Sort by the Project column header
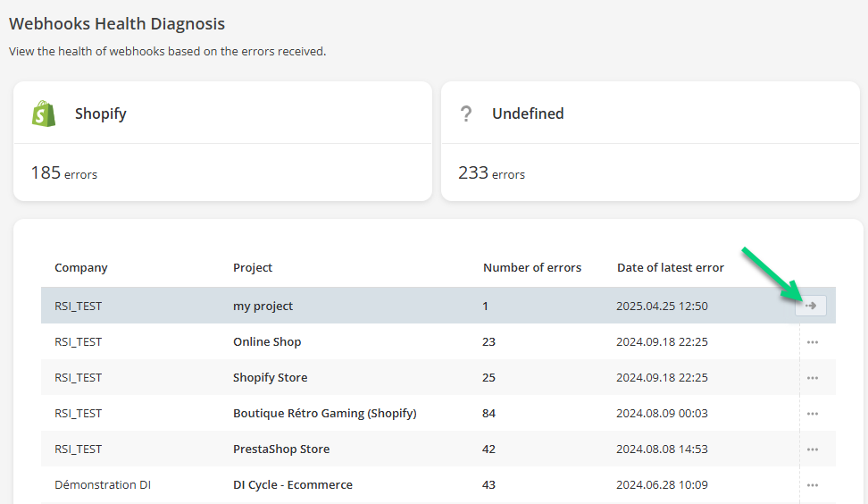The width and height of the screenshot is (868, 504). click(x=253, y=267)
